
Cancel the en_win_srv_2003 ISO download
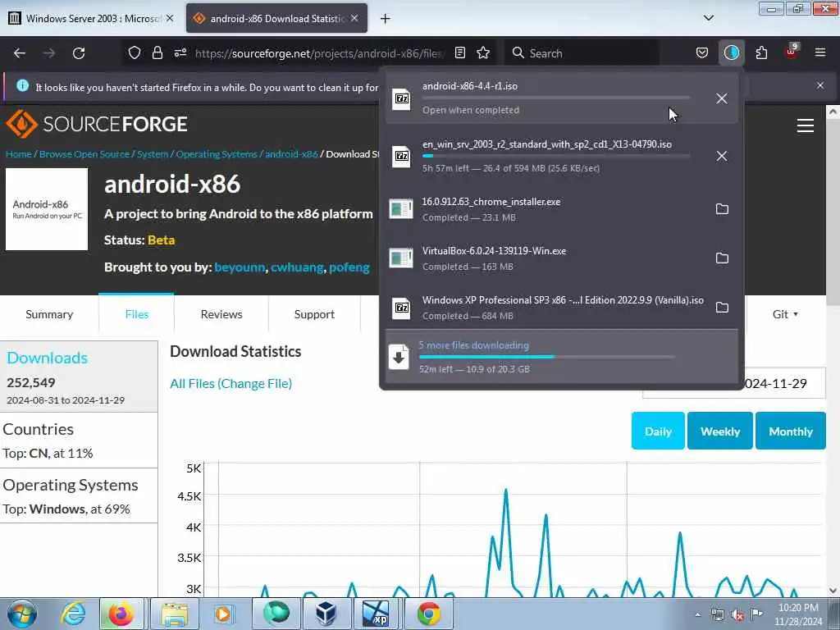[722, 156]
